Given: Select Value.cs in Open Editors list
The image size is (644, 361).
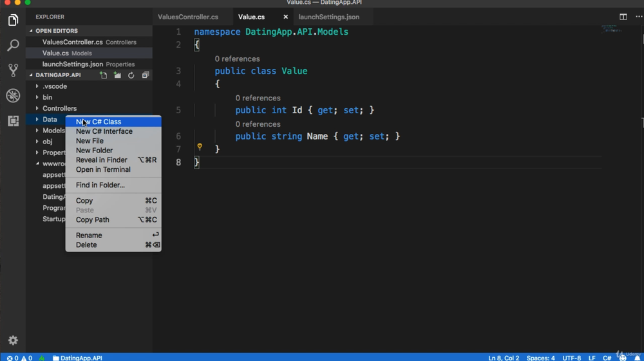Looking at the screenshot, I should coord(89,53).
